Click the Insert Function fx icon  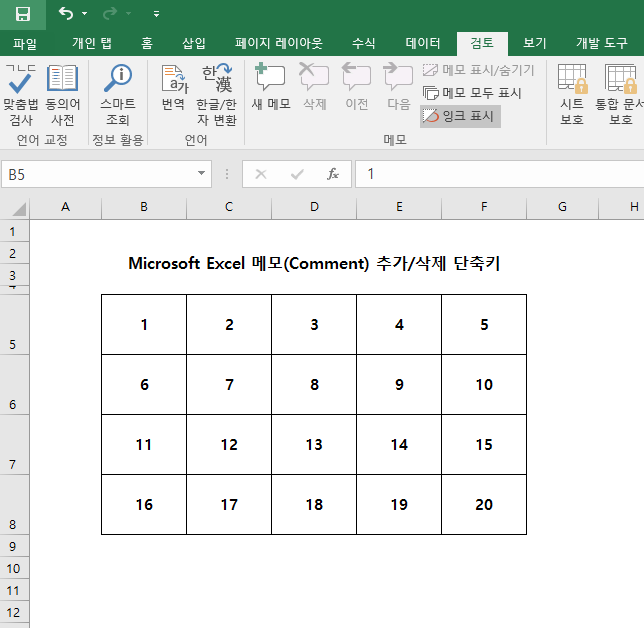(333, 174)
